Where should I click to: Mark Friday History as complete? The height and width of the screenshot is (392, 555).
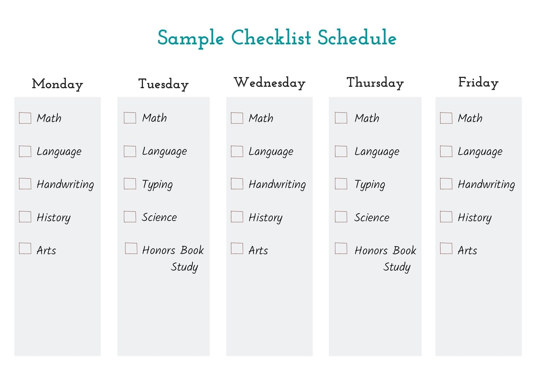[x=446, y=217]
